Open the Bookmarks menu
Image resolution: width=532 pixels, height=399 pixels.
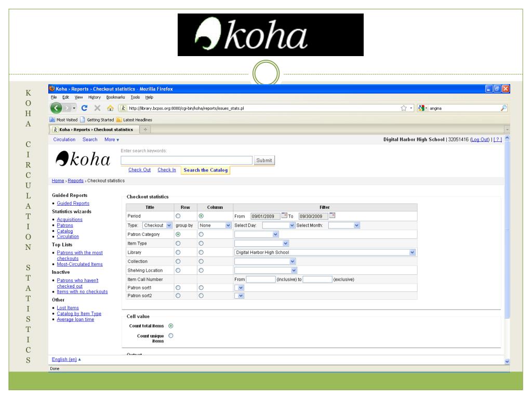click(116, 97)
